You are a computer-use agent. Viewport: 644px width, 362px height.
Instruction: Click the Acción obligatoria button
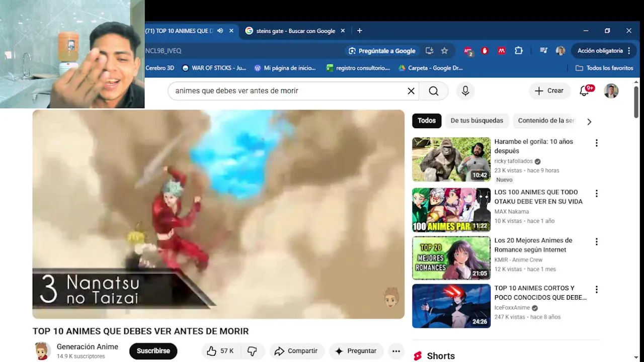[603, 51]
